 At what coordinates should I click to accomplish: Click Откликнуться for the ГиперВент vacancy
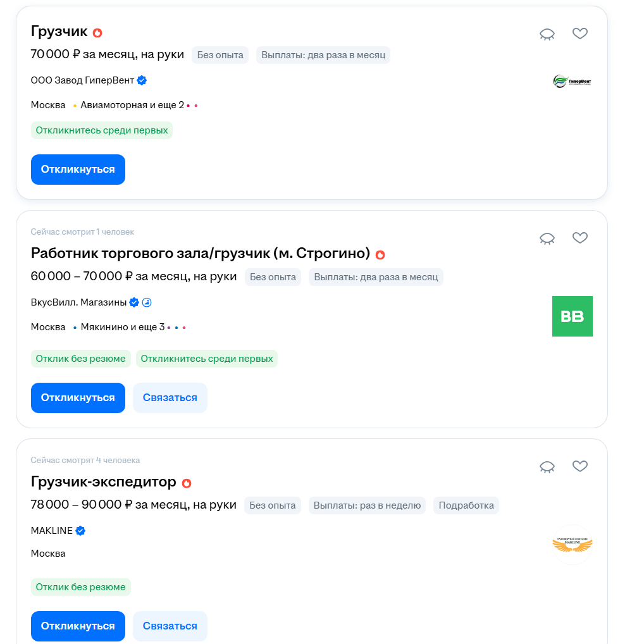point(78,169)
